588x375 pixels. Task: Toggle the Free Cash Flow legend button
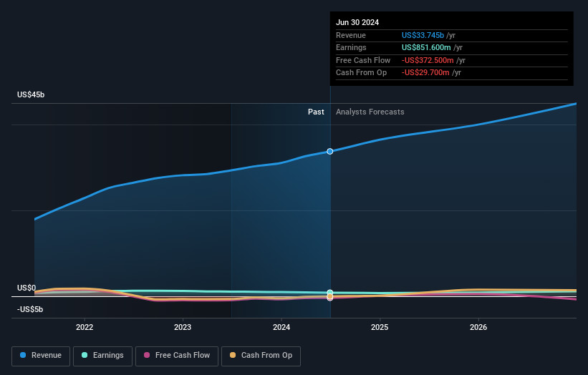(177, 356)
